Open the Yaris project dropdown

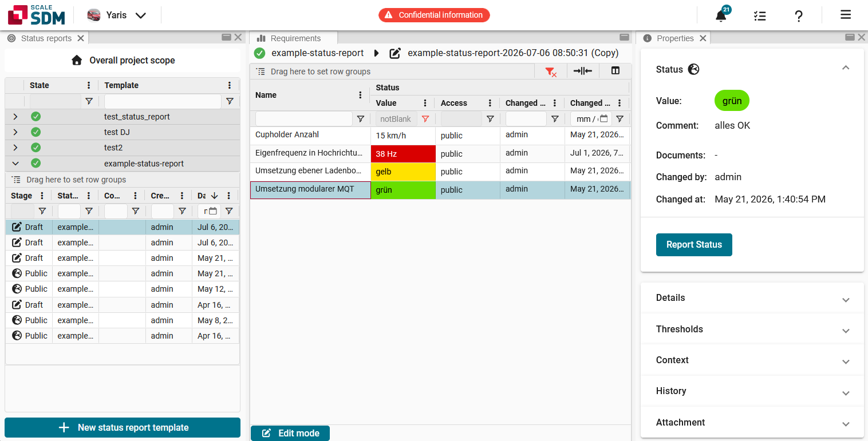117,15
